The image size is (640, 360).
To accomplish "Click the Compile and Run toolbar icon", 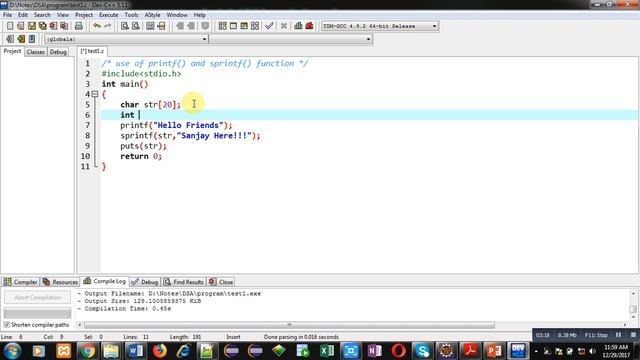I will 244,26.
